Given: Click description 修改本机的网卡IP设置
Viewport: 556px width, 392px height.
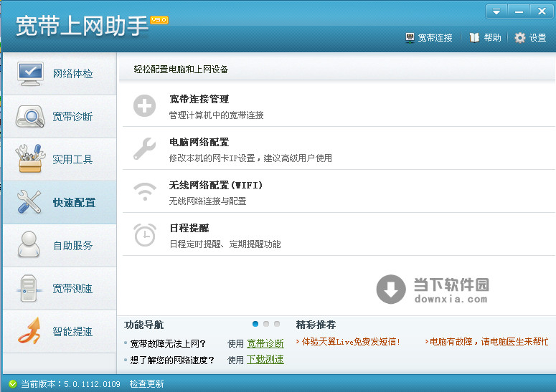Looking at the screenshot, I should coord(212,158).
